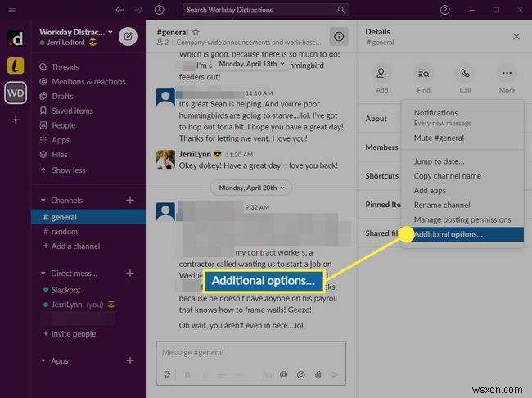Add a new workspace with plus
532x398 pixels.
click(x=16, y=120)
